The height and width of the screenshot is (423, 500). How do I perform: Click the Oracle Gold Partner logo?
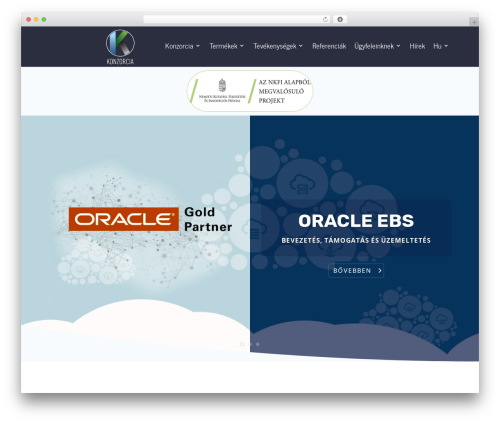(x=150, y=219)
